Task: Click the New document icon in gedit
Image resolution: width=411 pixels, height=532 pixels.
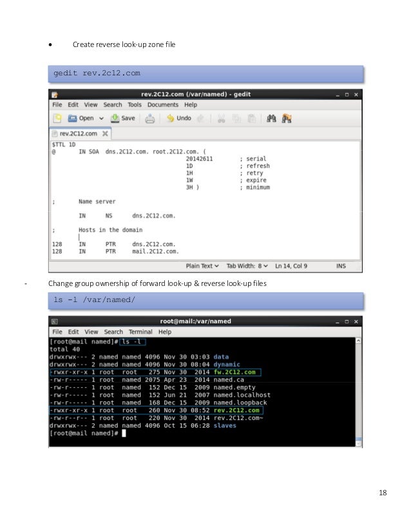Action: tap(57, 119)
